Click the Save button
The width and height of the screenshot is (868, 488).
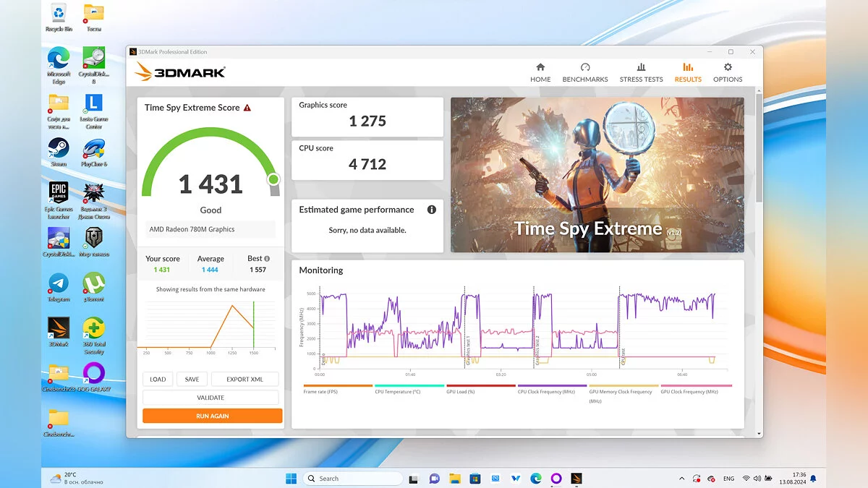[192, 379]
